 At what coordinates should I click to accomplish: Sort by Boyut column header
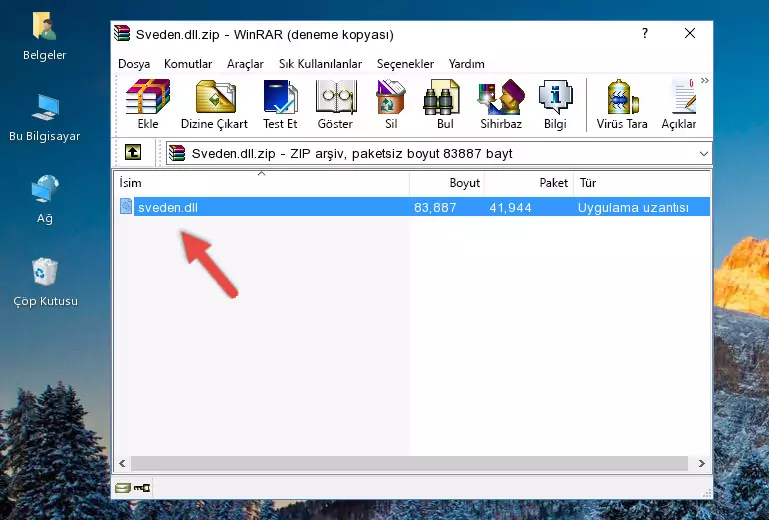[447, 183]
